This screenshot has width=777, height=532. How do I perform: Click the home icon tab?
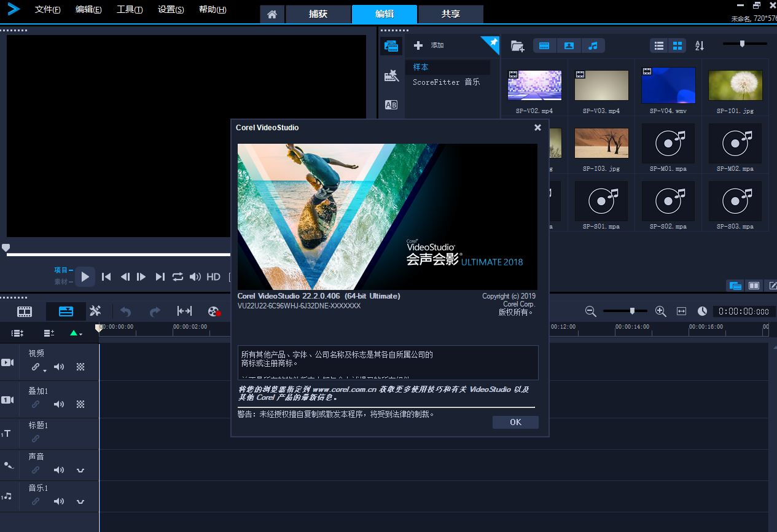click(x=272, y=14)
